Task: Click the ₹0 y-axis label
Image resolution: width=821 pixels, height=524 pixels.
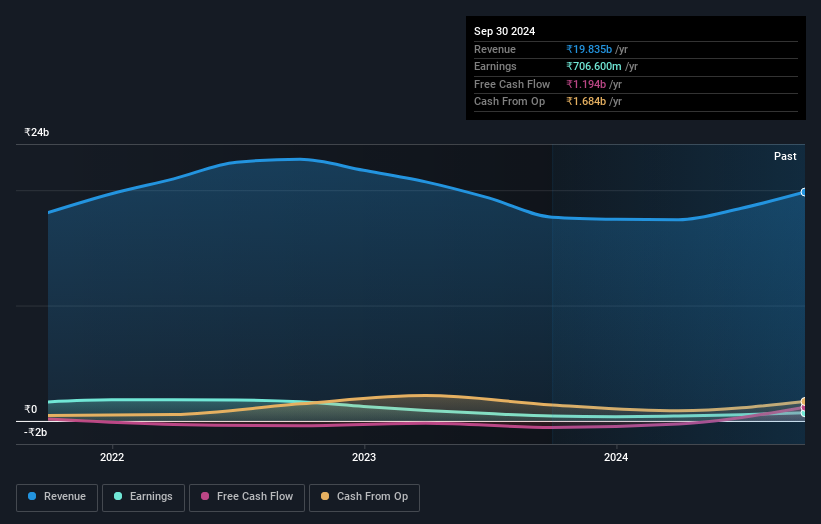Action: point(31,409)
